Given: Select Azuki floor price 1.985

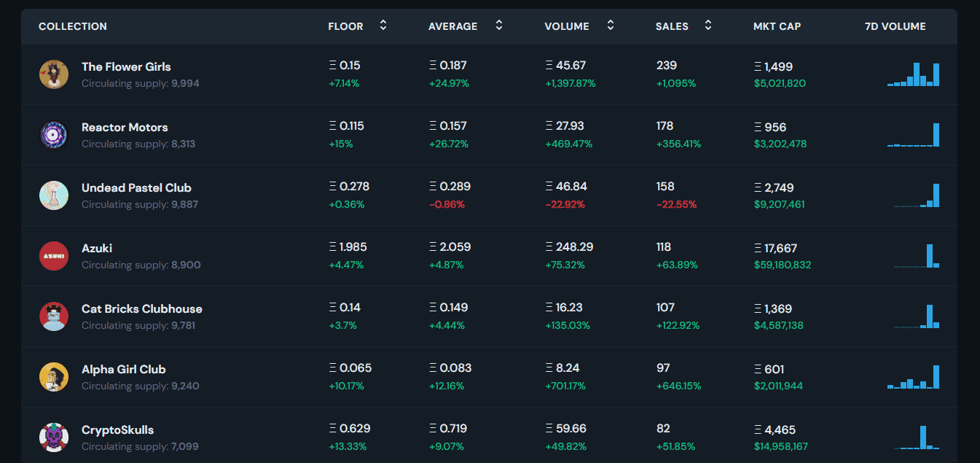Looking at the screenshot, I should (x=348, y=247).
